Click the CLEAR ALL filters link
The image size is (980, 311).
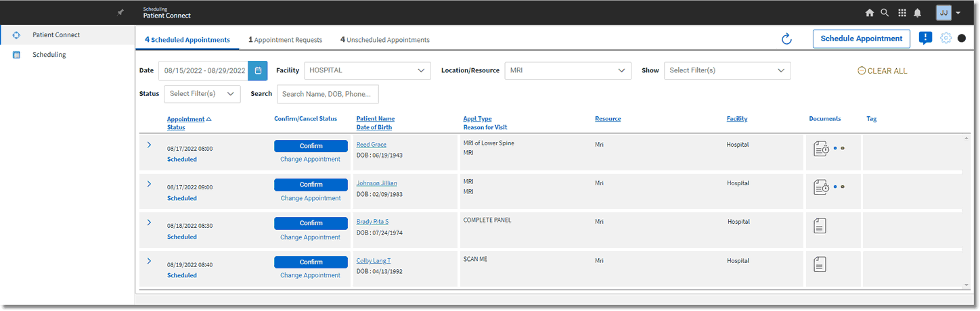tap(883, 71)
